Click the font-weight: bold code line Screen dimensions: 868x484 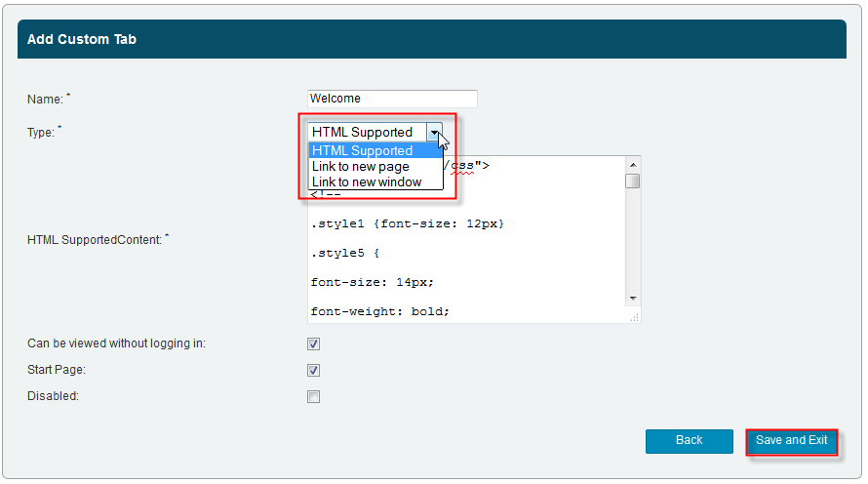pyautogui.click(x=379, y=311)
